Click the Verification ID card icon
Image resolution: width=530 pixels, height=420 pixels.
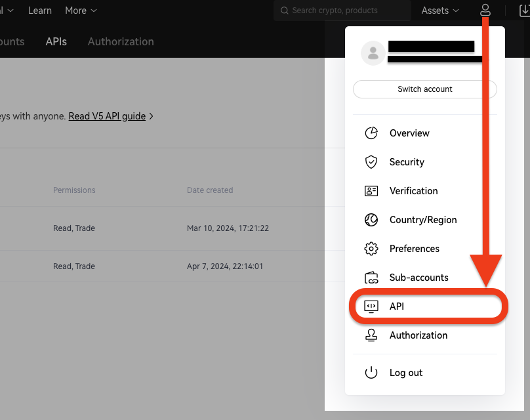coord(371,191)
